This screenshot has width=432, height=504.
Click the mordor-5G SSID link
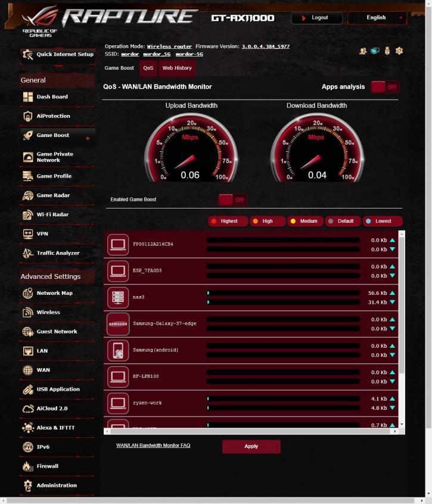[x=189, y=54]
